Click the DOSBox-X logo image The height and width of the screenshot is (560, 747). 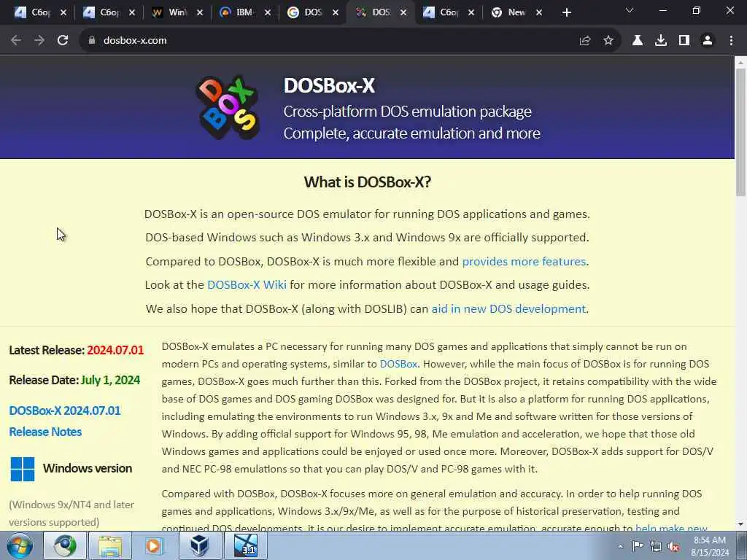[228, 107]
